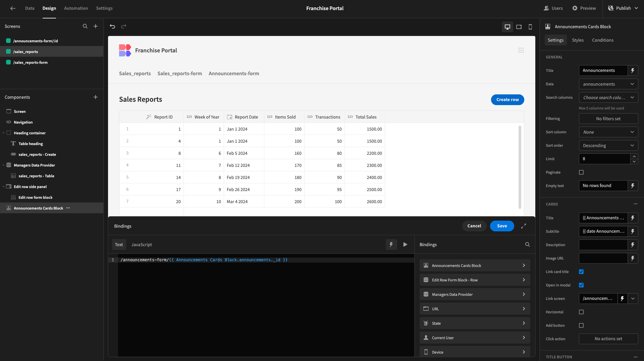Toggle the Paginate checkbox
The image size is (644, 361).
[581, 172]
